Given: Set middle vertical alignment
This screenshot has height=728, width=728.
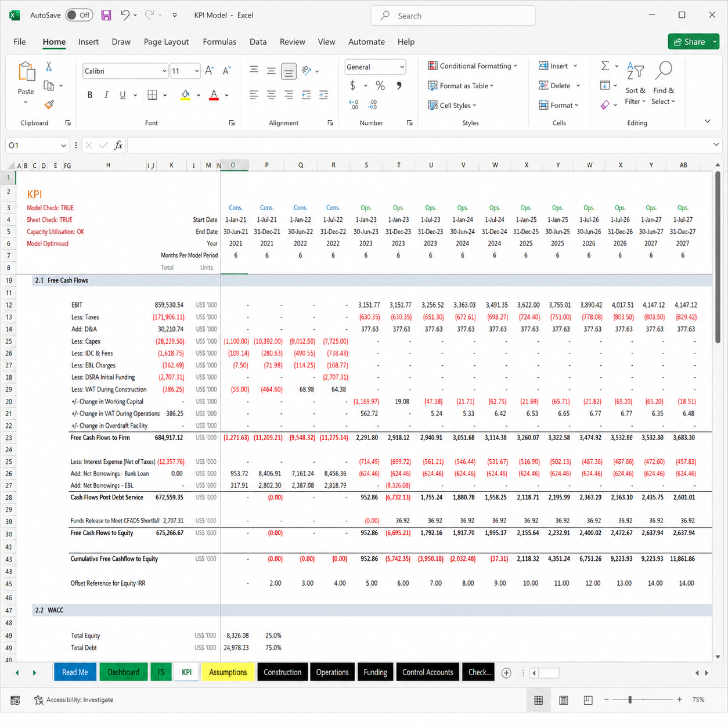Looking at the screenshot, I should pos(271,70).
